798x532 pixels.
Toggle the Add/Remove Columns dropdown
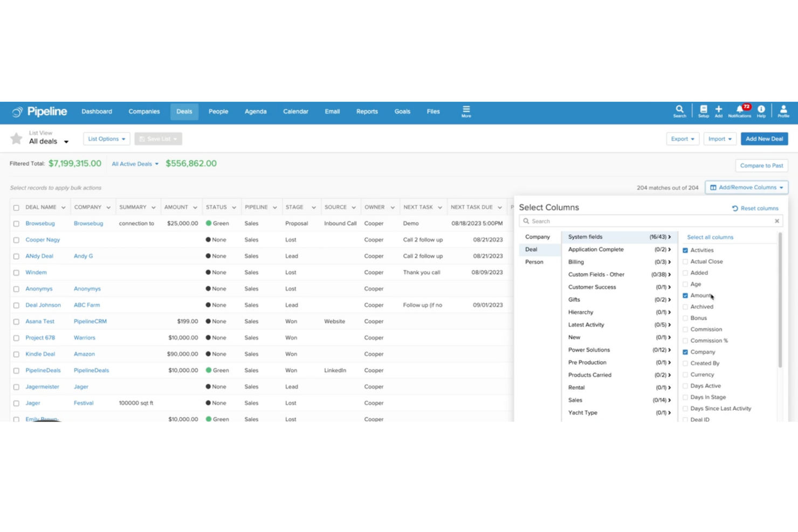(747, 188)
